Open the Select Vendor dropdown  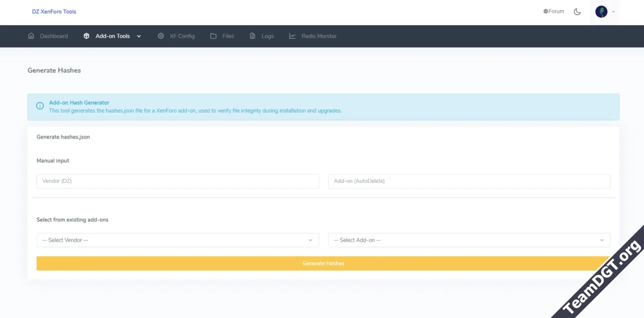pyautogui.click(x=178, y=240)
